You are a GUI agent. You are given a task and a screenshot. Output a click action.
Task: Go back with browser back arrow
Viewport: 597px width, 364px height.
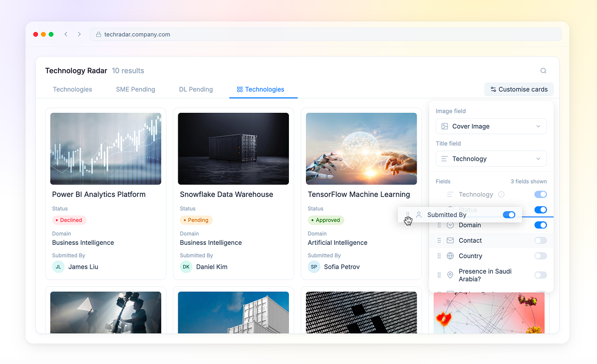coord(66,34)
